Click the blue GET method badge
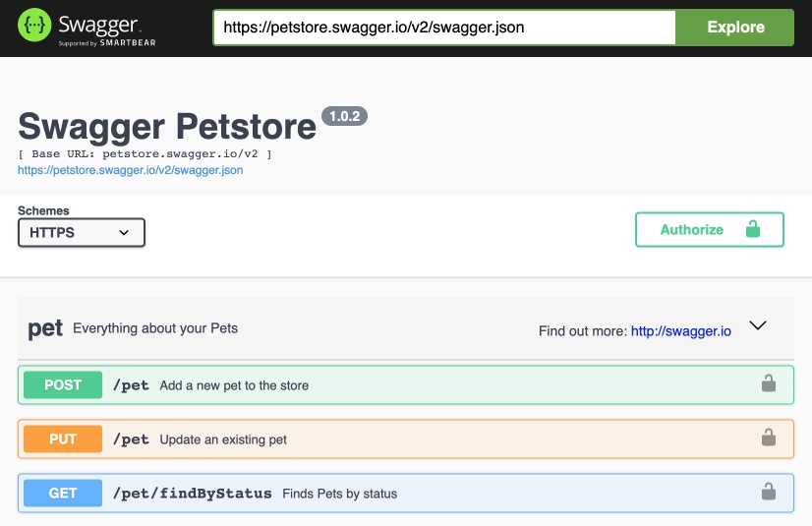The image size is (812, 526). (x=63, y=493)
